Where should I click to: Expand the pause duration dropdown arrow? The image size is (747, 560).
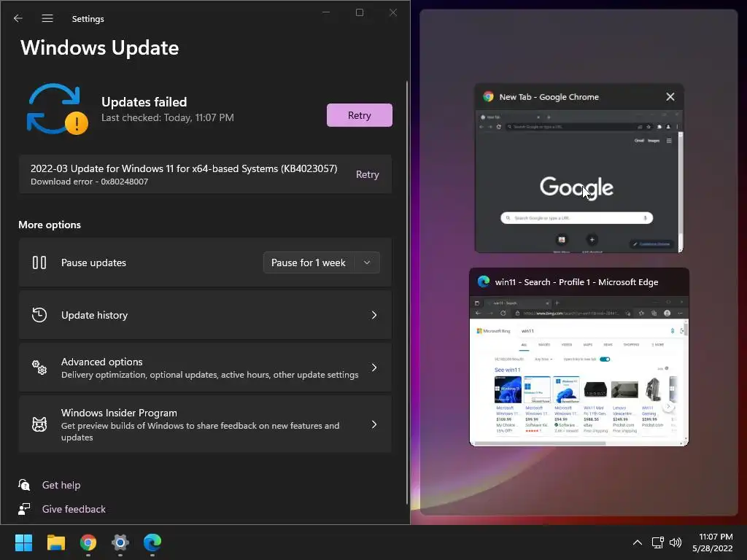coord(367,262)
